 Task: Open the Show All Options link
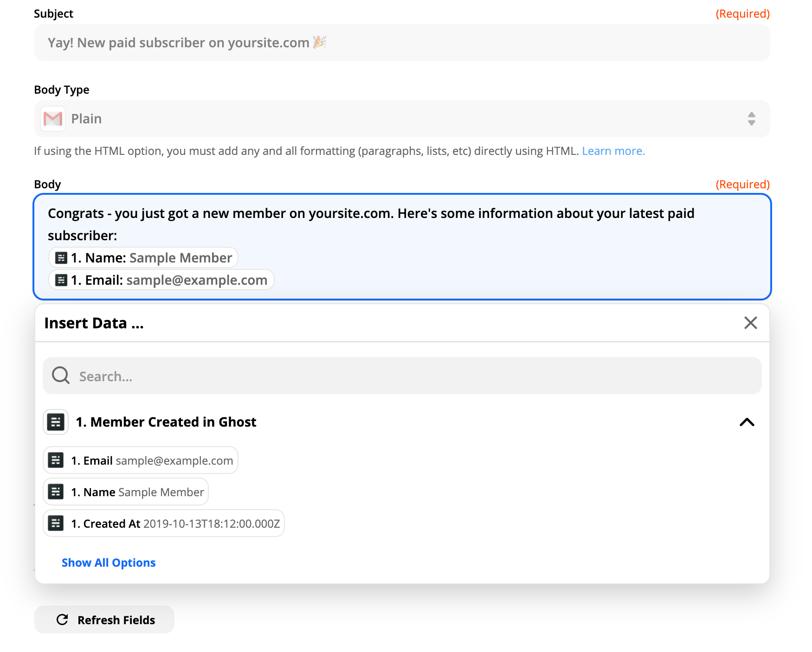pos(109,563)
